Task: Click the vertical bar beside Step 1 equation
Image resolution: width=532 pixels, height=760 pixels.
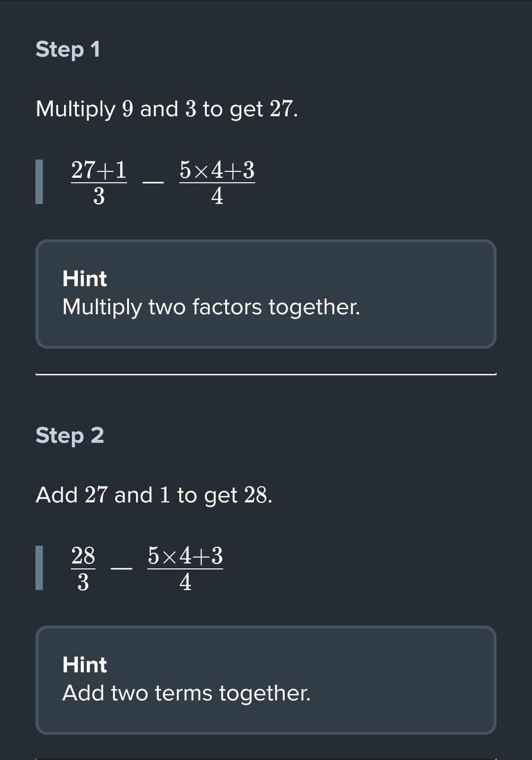Action: [39, 182]
